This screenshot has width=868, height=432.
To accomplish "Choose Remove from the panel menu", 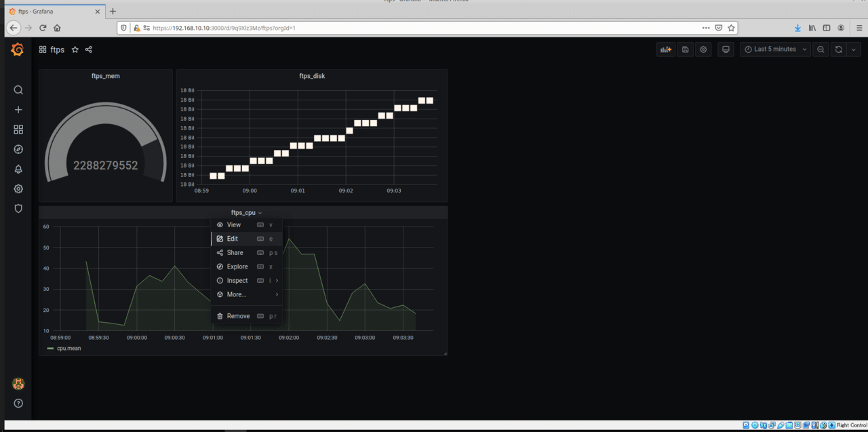I will pos(247,316).
